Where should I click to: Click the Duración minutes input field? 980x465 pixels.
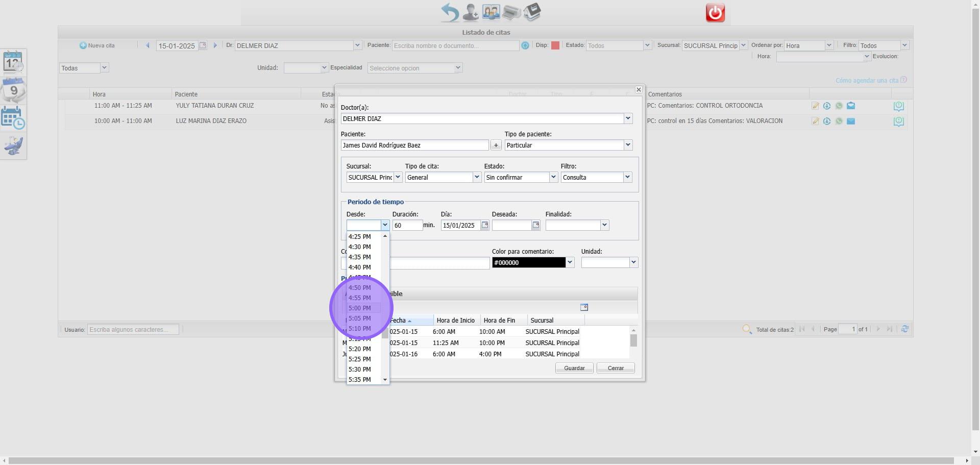(x=407, y=225)
